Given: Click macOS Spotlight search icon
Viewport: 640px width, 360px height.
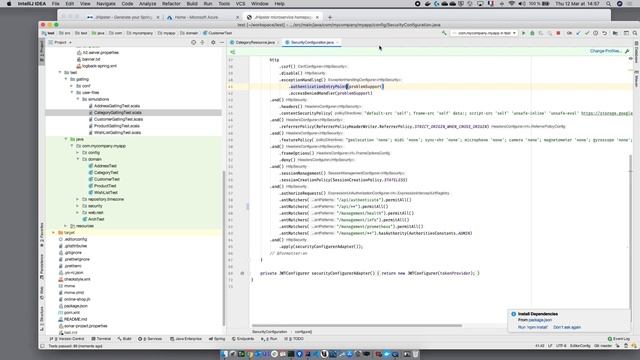Looking at the screenshot, I should 609,4.
